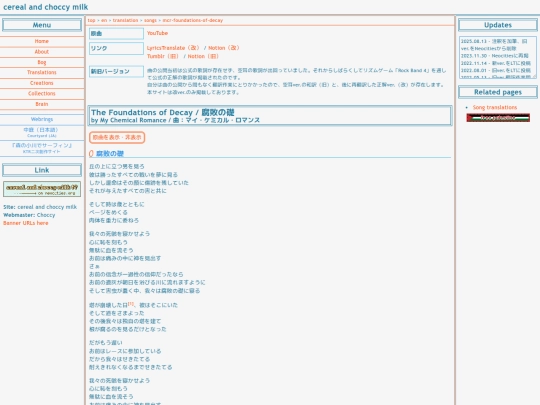Click 'Site: cereal and choccy milk' text

coord(40,207)
